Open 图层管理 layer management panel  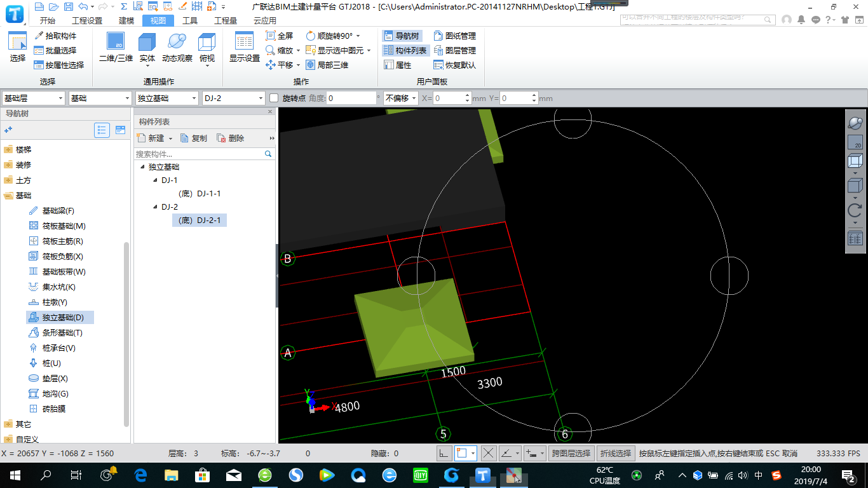[x=454, y=50]
